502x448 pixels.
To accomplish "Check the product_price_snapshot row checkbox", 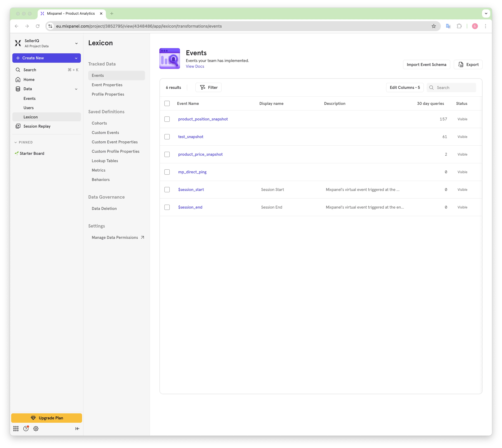I will 167,154.
